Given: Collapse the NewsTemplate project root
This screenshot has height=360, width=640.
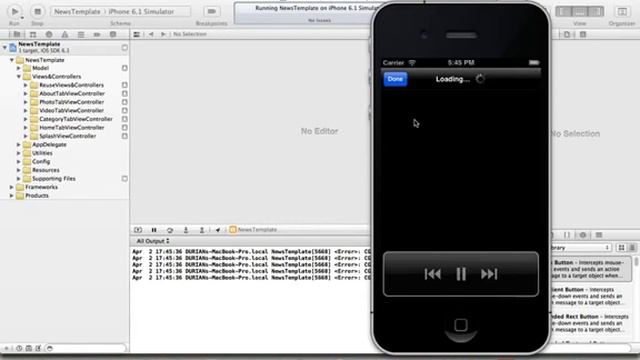Looking at the screenshot, I should click(x=4, y=47).
